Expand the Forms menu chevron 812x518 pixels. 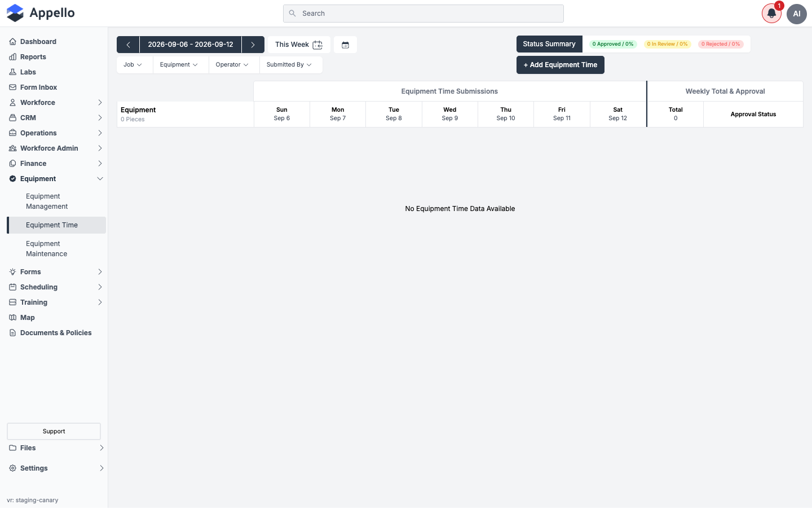(100, 272)
